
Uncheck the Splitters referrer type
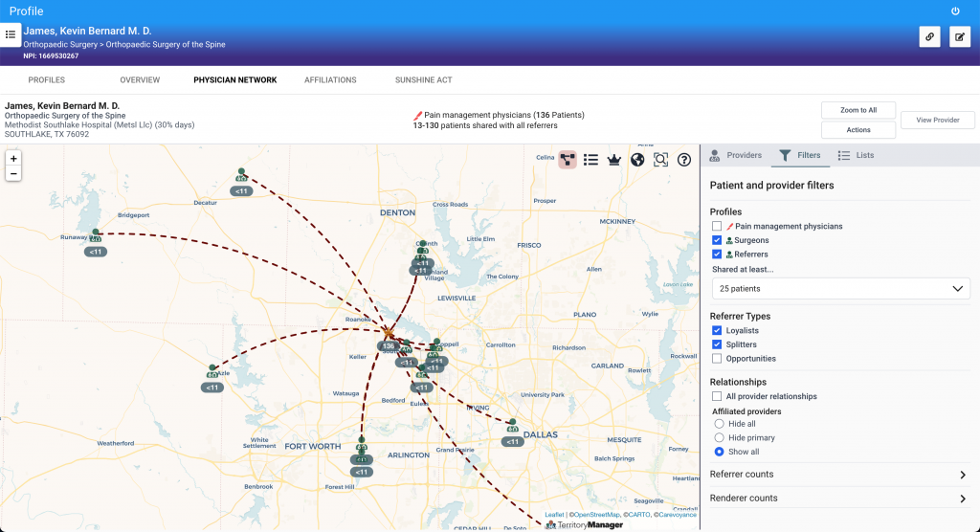click(717, 344)
